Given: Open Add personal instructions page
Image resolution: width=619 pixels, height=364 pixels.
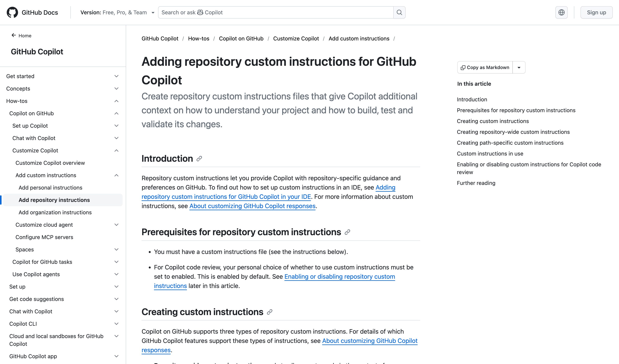Looking at the screenshot, I should [50, 188].
